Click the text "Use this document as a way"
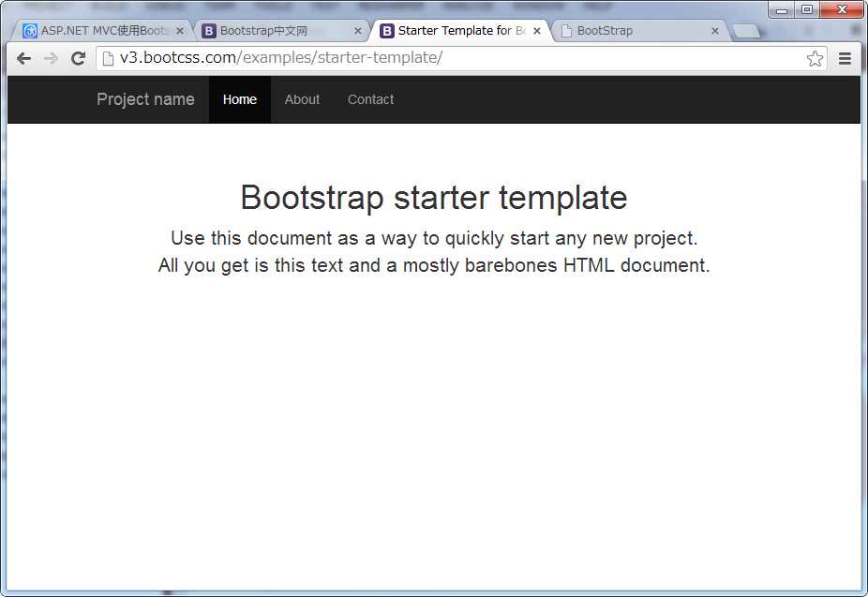Image resolution: width=868 pixels, height=597 pixels. 293,238
